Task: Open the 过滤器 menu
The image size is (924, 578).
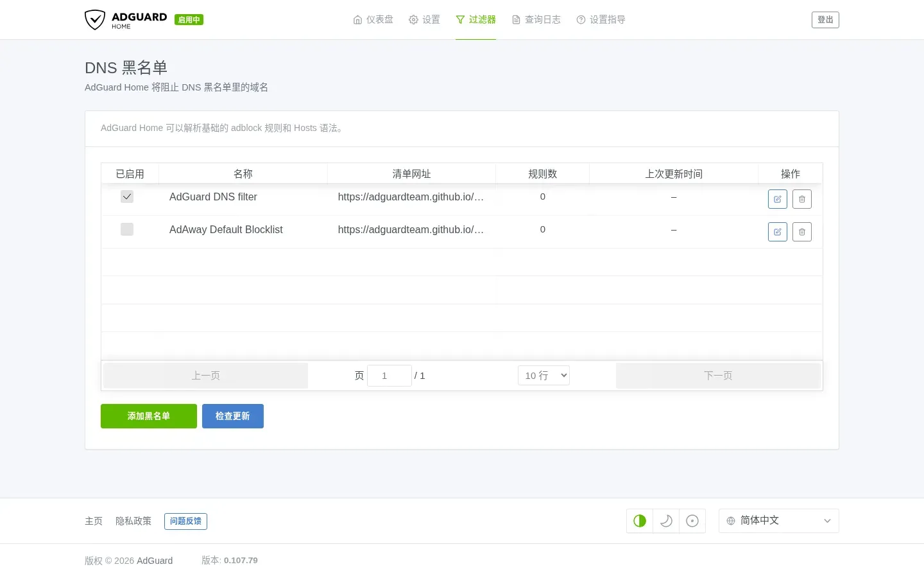Action: click(475, 20)
